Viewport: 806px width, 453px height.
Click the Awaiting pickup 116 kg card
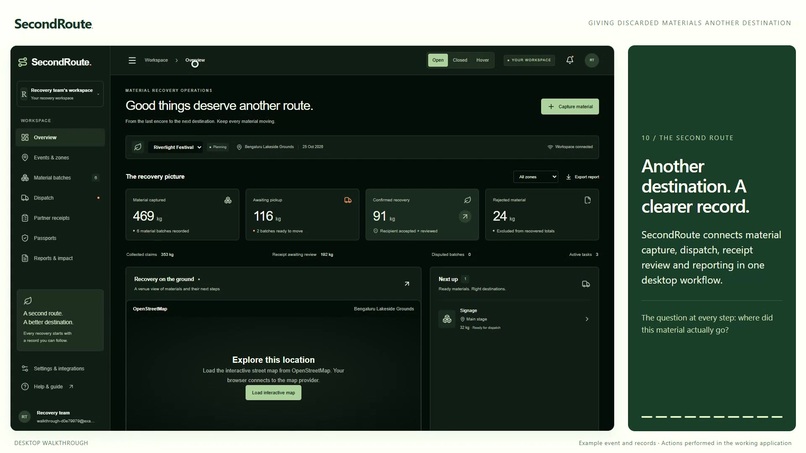click(x=302, y=214)
